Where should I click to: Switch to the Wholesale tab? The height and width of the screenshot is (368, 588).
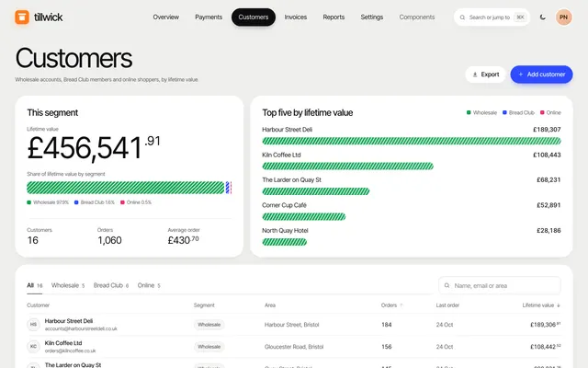(x=68, y=285)
